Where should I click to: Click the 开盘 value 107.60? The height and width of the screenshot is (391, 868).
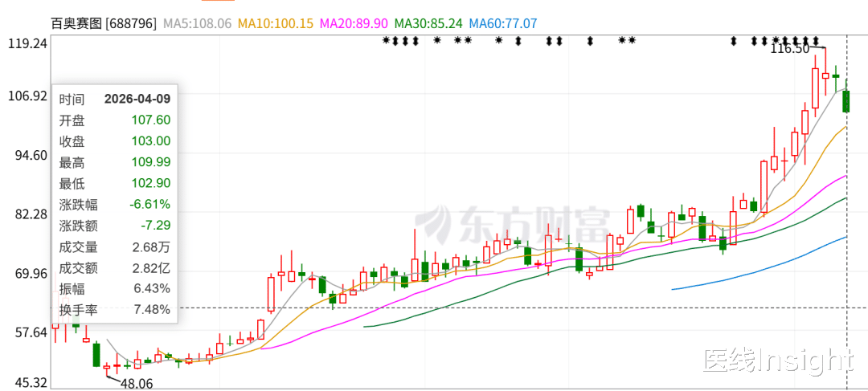(x=150, y=120)
